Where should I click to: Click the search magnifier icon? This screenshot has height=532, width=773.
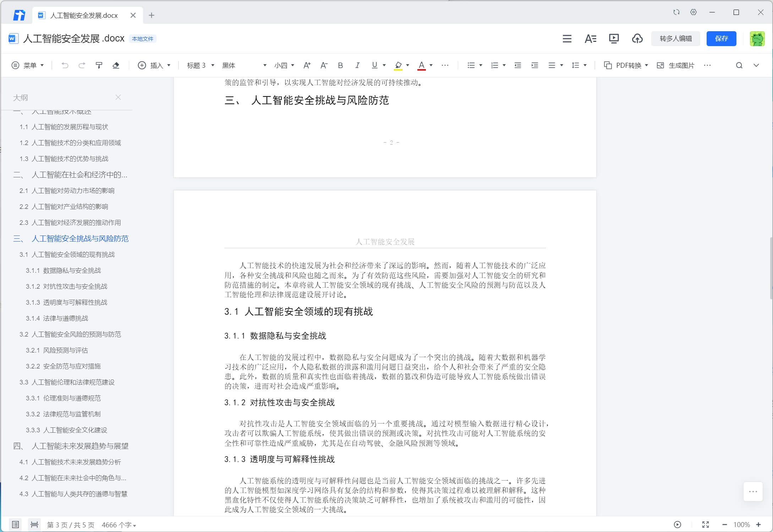(739, 65)
